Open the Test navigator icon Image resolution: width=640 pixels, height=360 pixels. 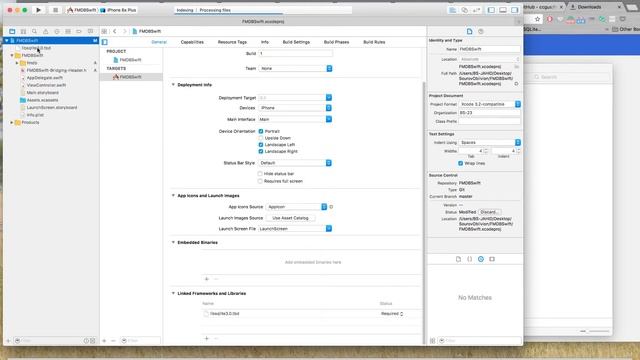pyautogui.click(x=57, y=31)
